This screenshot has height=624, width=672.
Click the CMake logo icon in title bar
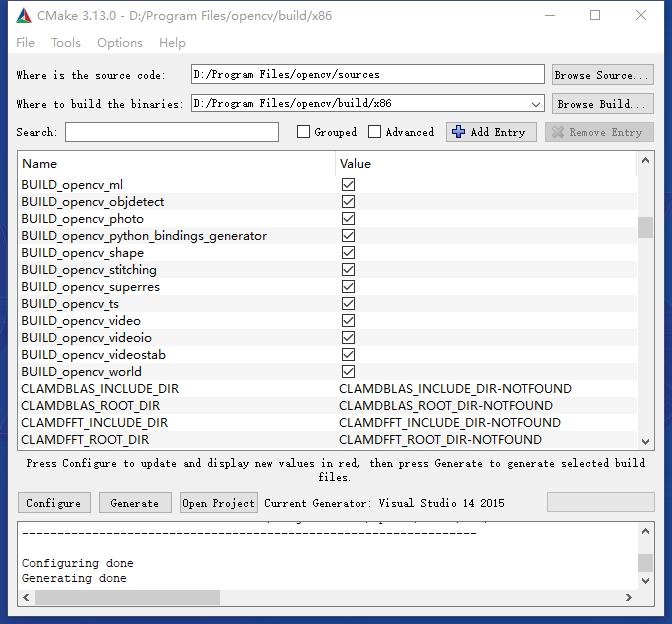click(24, 16)
